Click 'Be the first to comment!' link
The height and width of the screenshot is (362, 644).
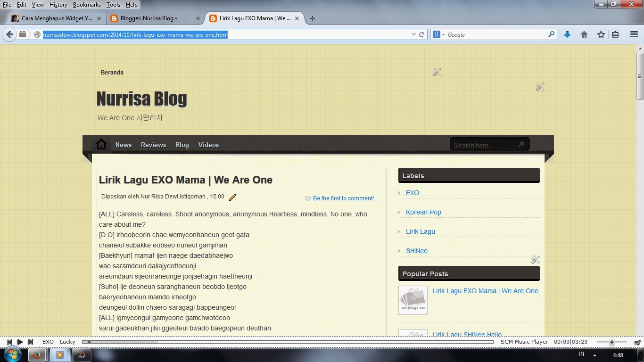click(343, 198)
